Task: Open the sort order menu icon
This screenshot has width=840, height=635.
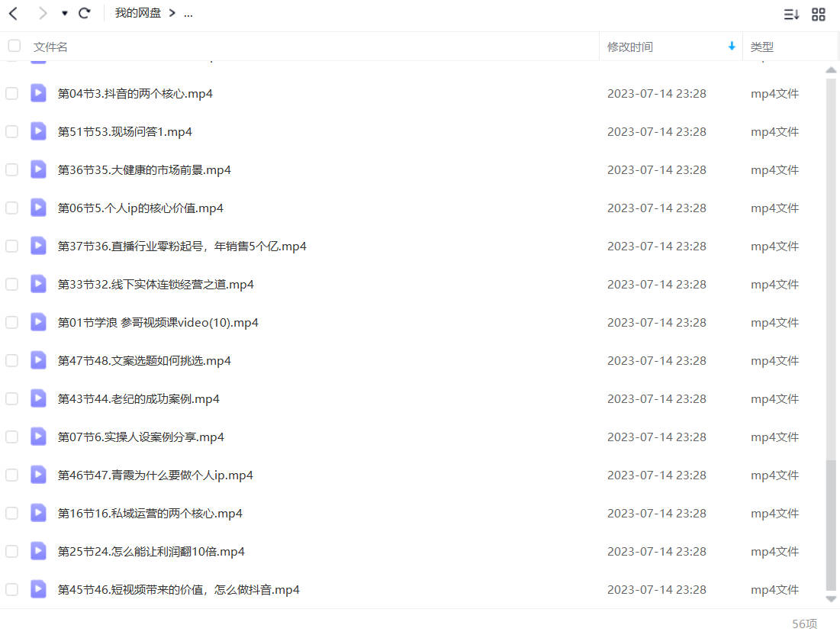Action: pos(791,15)
